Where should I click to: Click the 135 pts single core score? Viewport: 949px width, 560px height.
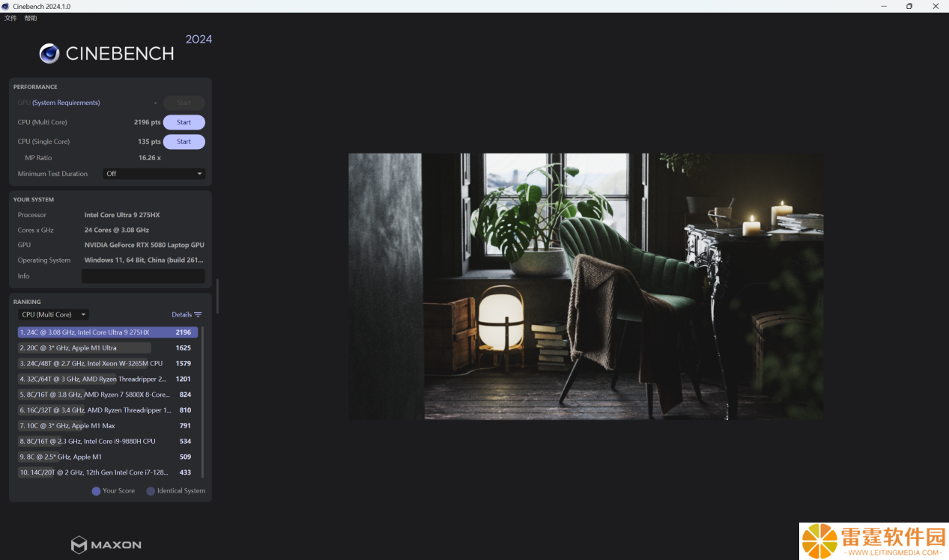[x=150, y=141]
